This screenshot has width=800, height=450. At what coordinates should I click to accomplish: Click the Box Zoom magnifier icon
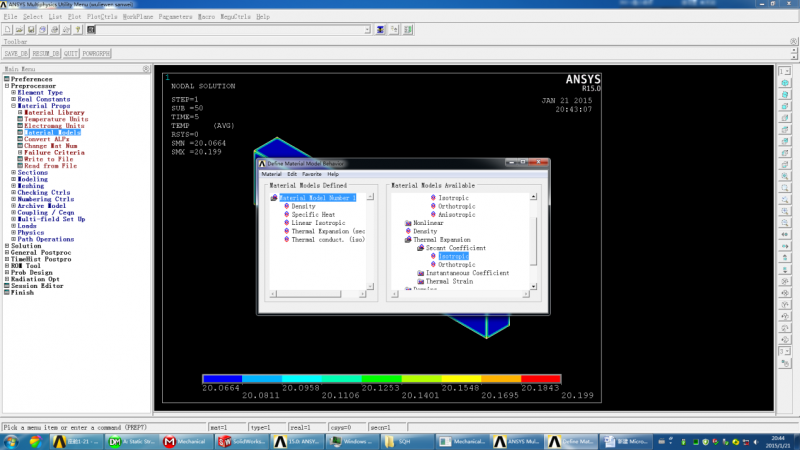[x=785, y=188]
